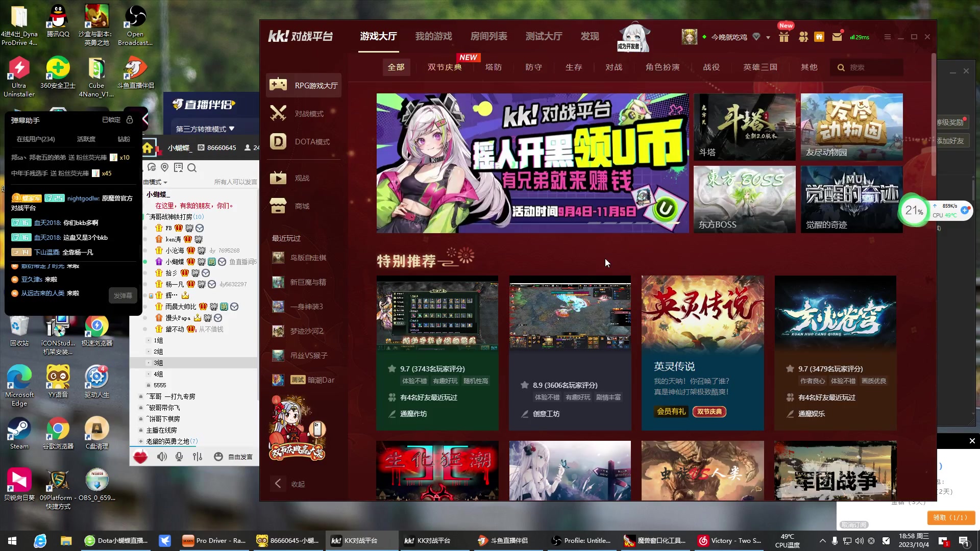The width and height of the screenshot is (980, 551).
Task: Click the orange gift pack icon
Action: (819, 37)
